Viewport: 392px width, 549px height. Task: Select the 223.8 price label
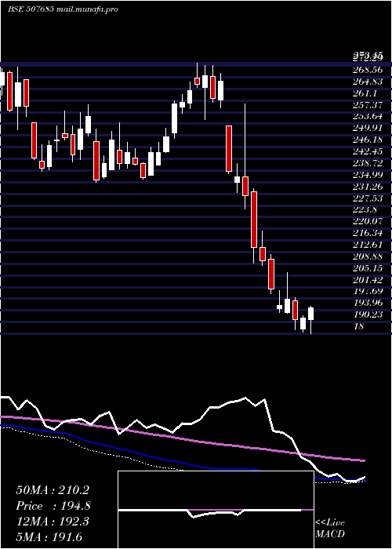365,210
